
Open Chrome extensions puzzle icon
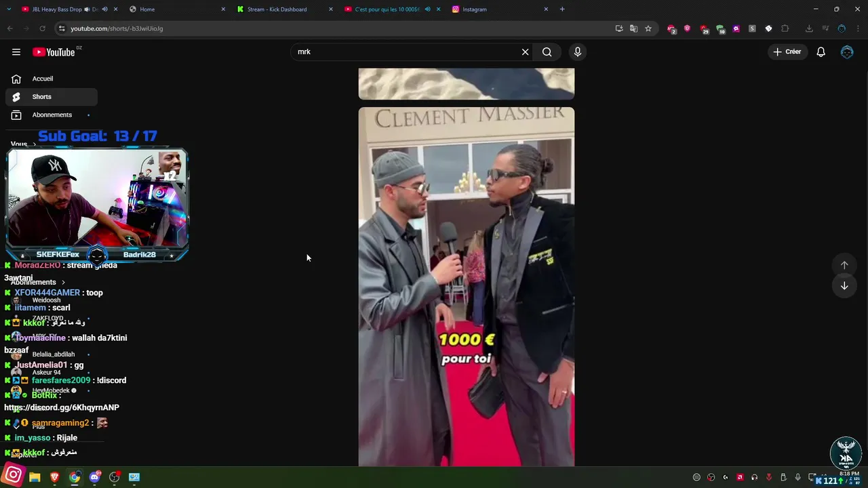point(785,28)
